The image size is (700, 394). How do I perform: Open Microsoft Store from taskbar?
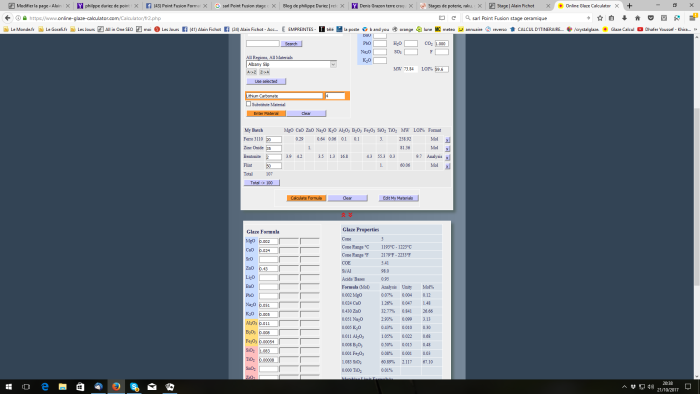click(80, 387)
